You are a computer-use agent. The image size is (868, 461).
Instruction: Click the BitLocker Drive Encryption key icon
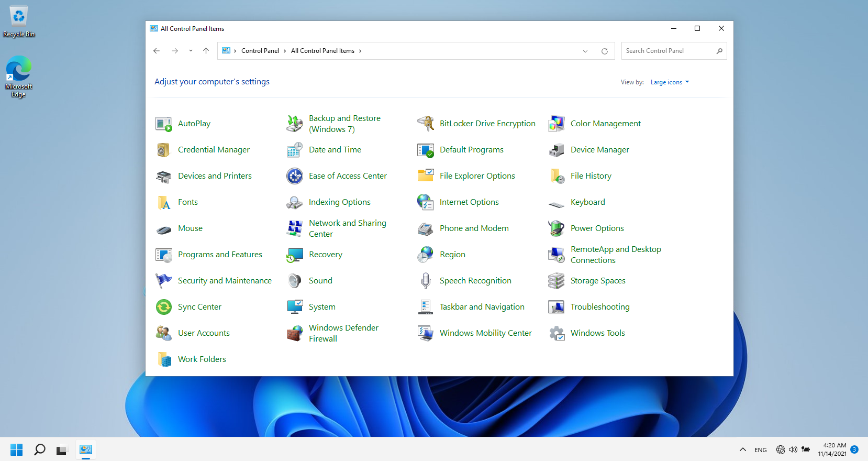[426, 124]
